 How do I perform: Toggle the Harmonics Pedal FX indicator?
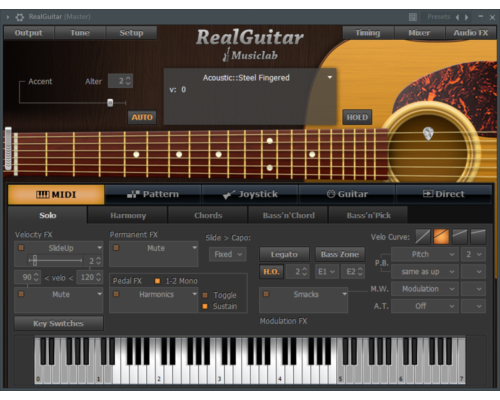point(116,294)
